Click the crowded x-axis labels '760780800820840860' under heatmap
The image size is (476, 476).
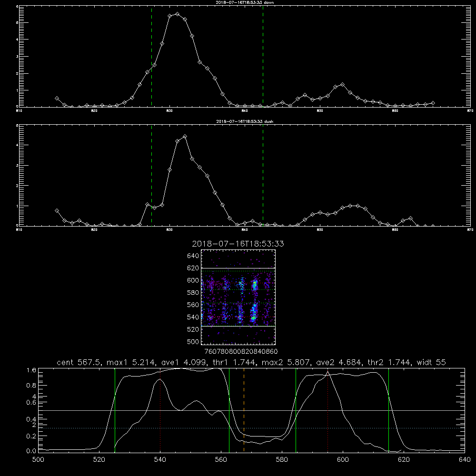click(241, 351)
